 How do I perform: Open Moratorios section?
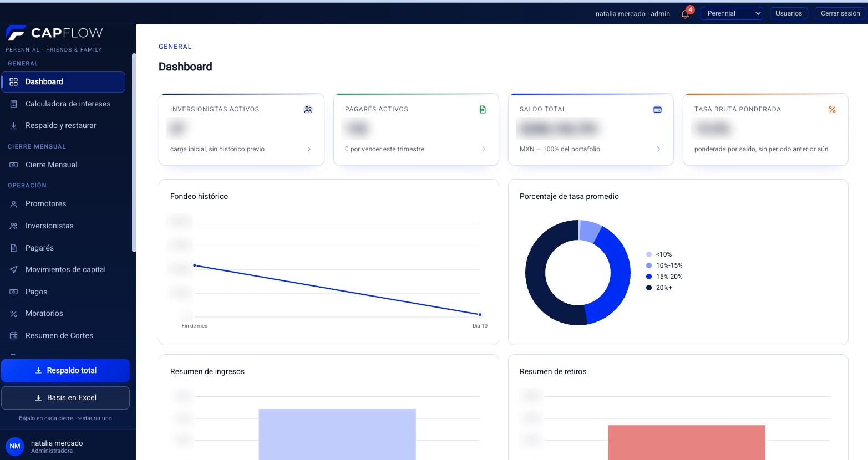[63, 314]
